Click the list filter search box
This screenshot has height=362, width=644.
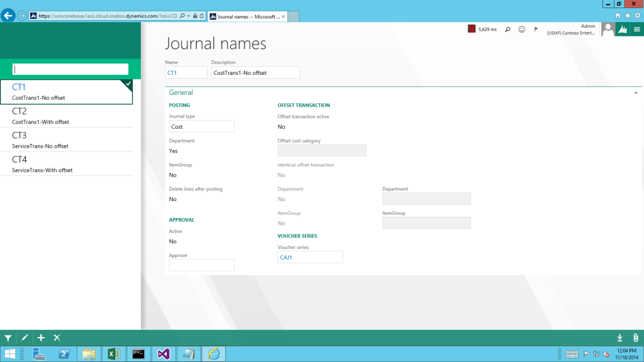point(70,69)
